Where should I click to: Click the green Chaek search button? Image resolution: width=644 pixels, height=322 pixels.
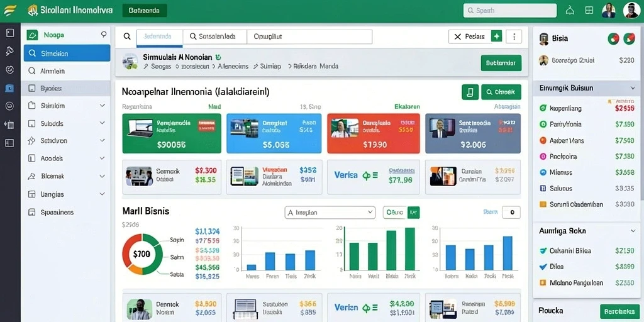pyautogui.click(x=501, y=92)
